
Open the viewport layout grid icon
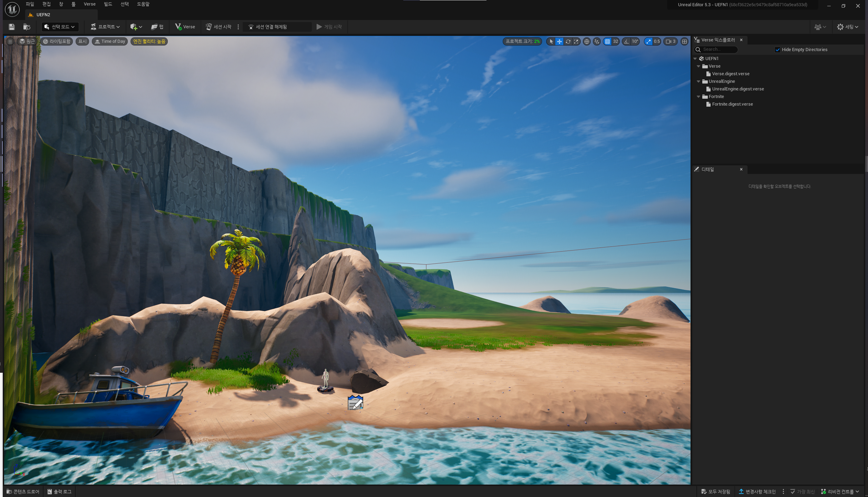[684, 41]
